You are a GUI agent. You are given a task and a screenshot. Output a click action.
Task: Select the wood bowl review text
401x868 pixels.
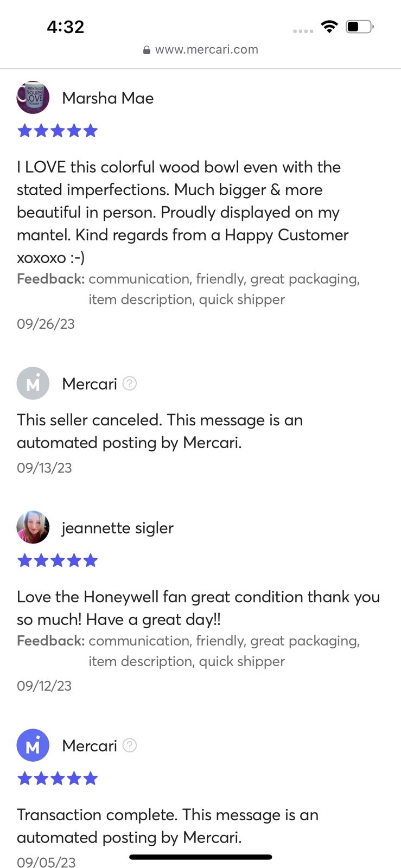(x=182, y=212)
